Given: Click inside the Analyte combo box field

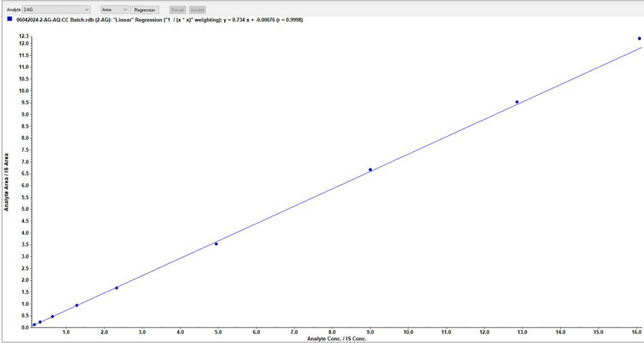Looking at the screenshot, I should pyautogui.click(x=52, y=9).
